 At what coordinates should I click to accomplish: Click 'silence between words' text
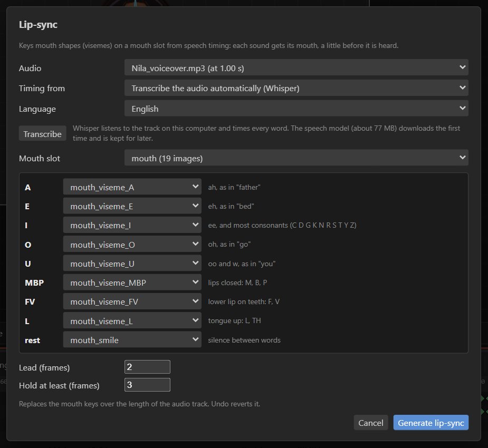point(244,340)
